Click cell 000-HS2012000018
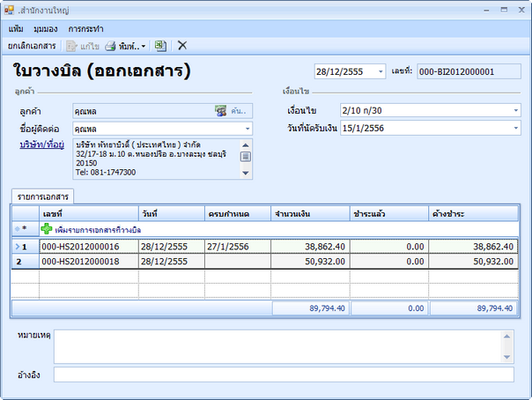The height and width of the screenshot is (400, 532). coord(89,262)
